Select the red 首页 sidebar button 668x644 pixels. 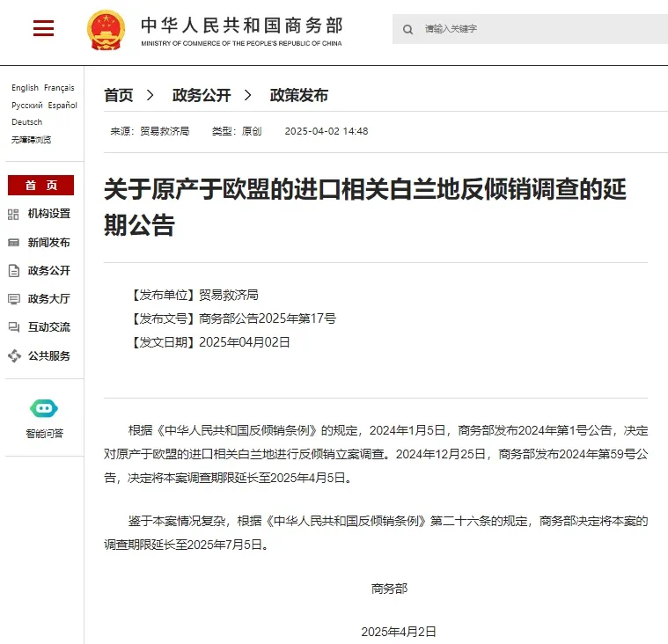[40, 186]
